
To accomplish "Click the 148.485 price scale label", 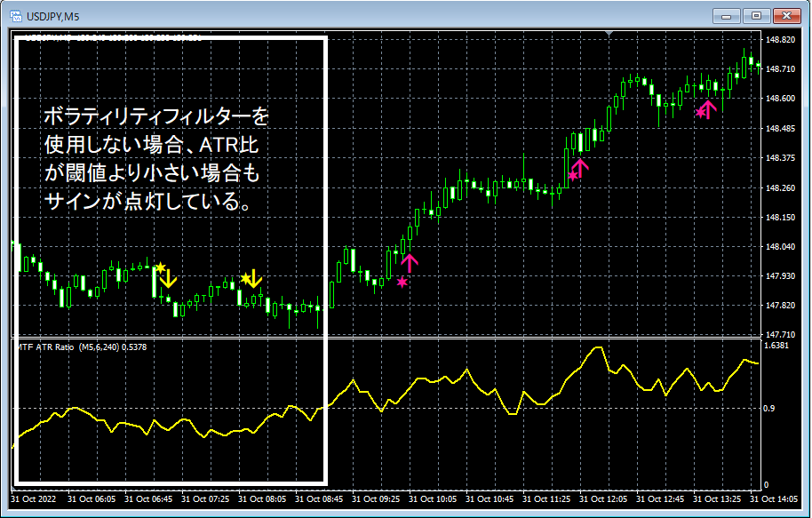I will (780, 129).
